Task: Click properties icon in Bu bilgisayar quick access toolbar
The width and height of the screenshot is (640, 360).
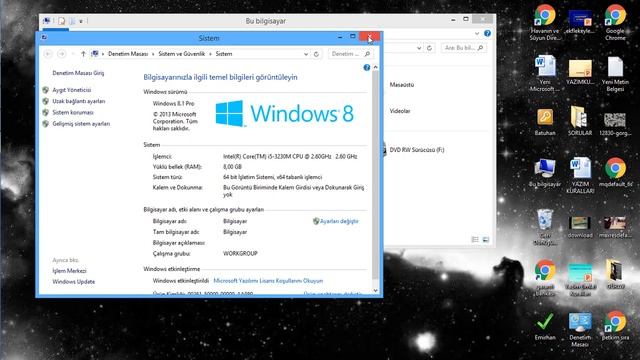Action: coord(61,21)
